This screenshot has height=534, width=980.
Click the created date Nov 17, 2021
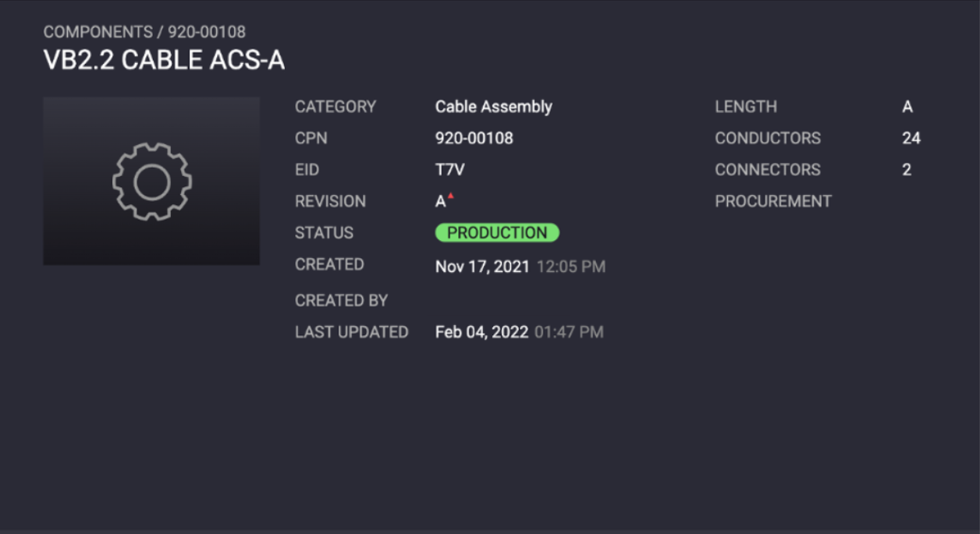click(x=482, y=267)
